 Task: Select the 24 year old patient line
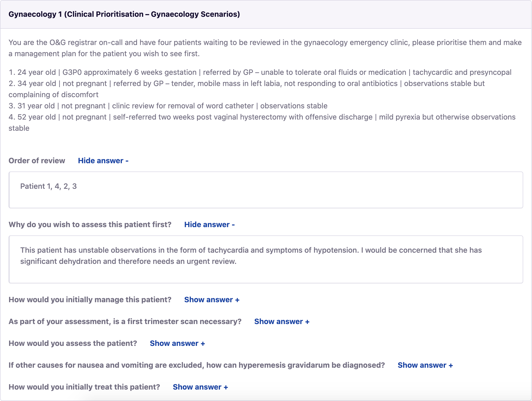point(260,72)
